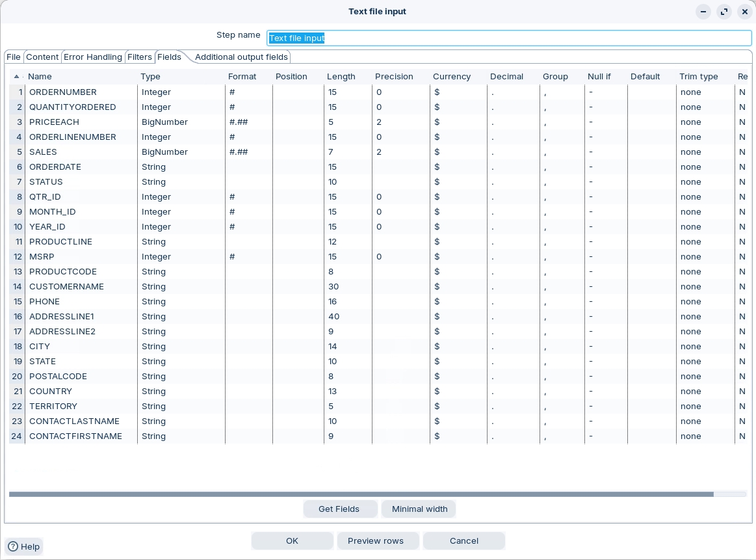Click the Help icon button
The width and height of the screenshot is (756, 560).
pos(23,546)
